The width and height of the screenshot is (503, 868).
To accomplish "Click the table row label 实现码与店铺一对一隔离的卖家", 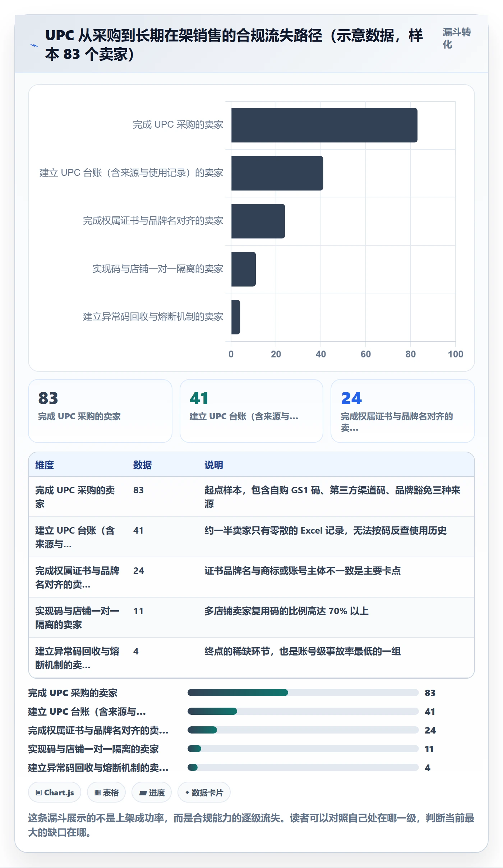I will point(77,618).
